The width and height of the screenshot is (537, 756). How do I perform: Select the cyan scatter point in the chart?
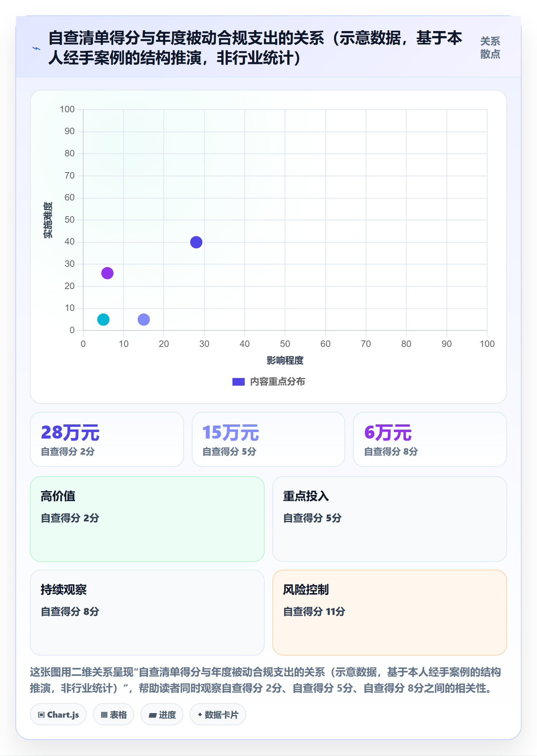point(103,319)
